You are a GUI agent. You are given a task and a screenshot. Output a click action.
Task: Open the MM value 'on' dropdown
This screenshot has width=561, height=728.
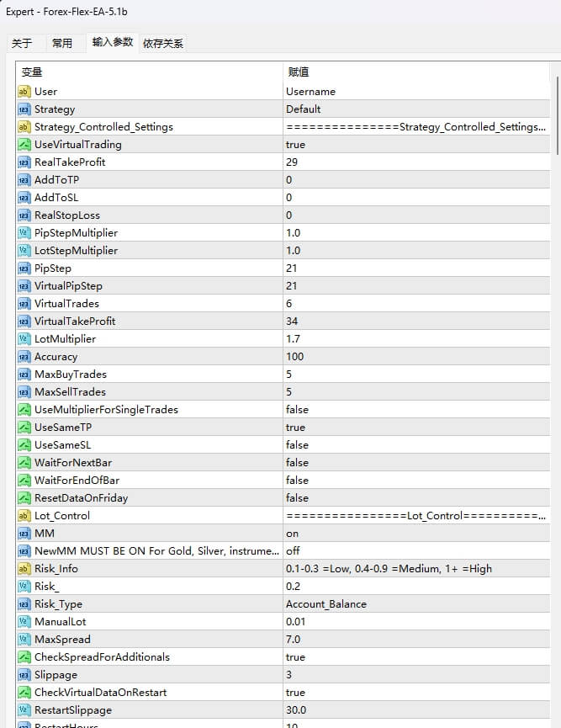416,534
